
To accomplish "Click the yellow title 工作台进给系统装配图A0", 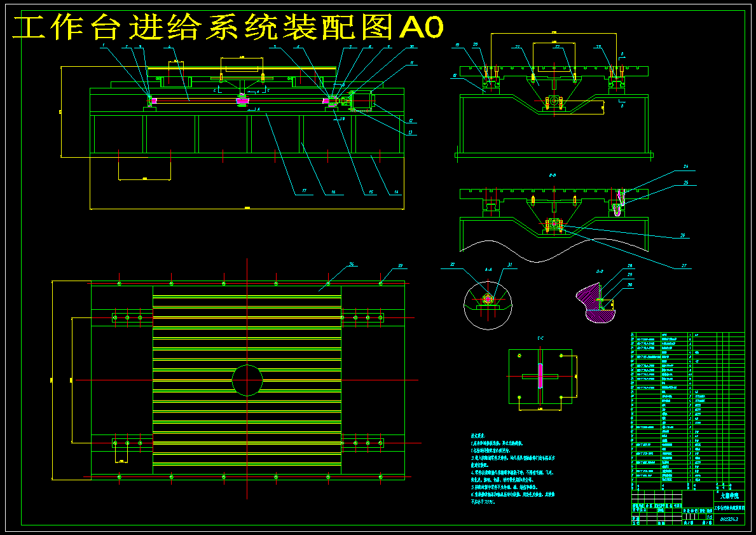I will click(x=228, y=28).
